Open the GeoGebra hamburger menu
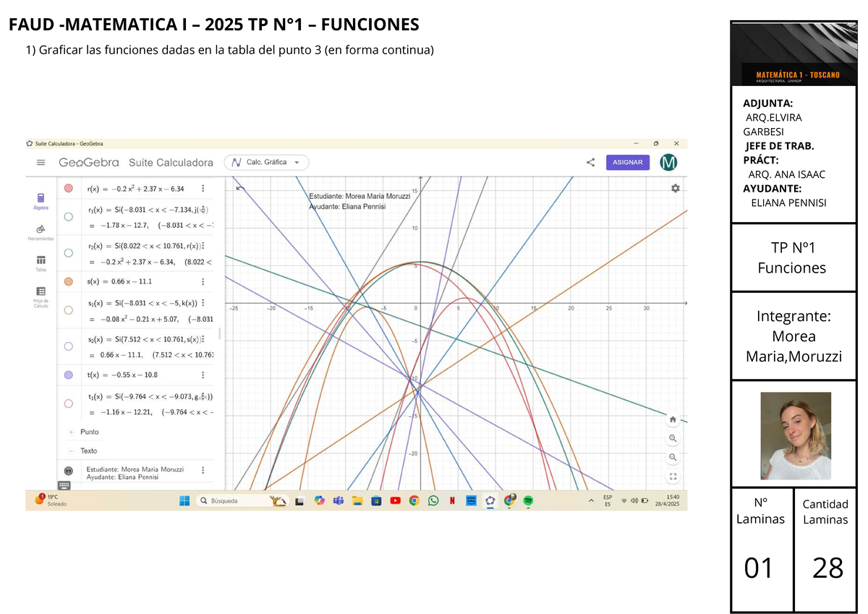This screenshot has width=868, height=614. pyautogui.click(x=41, y=162)
